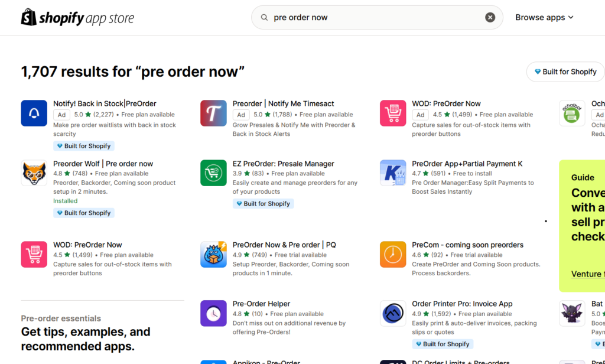Open the Browse apps dropdown menu
Image resolution: width=605 pixels, height=364 pixels.
544,17
